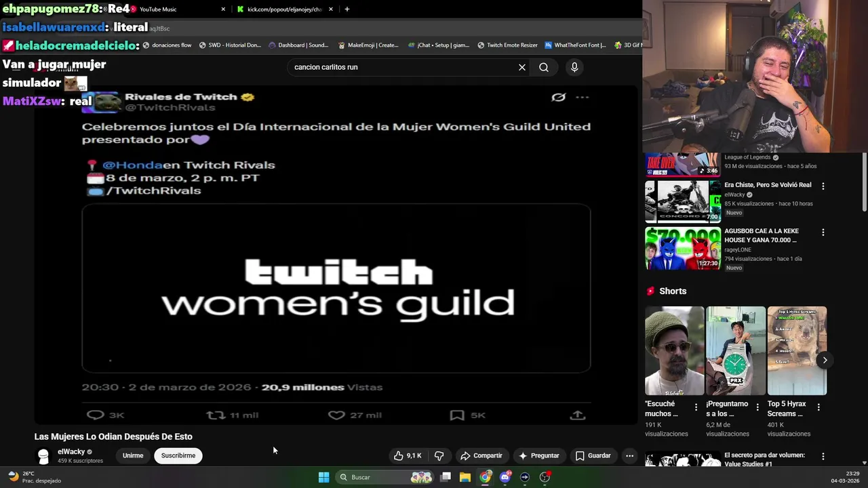The width and height of the screenshot is (868, 488).
Task: Click the tweet heart like icon
Action: (x=336, y=415)
